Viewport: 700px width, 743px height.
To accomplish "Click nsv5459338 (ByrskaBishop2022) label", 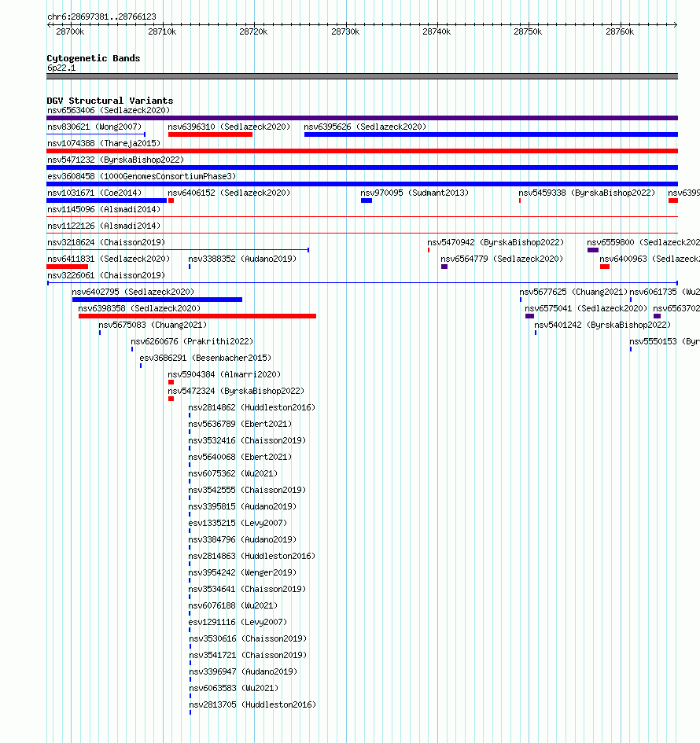I will [x=587, y=193].
